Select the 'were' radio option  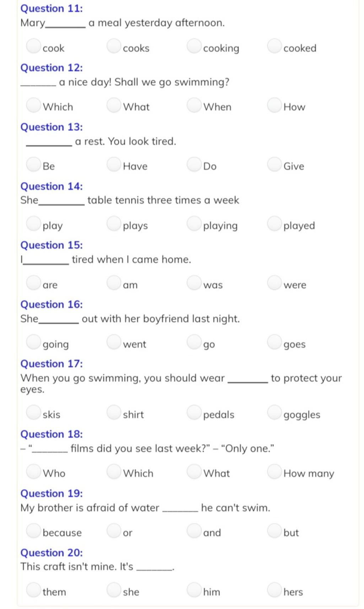point(274,282)
